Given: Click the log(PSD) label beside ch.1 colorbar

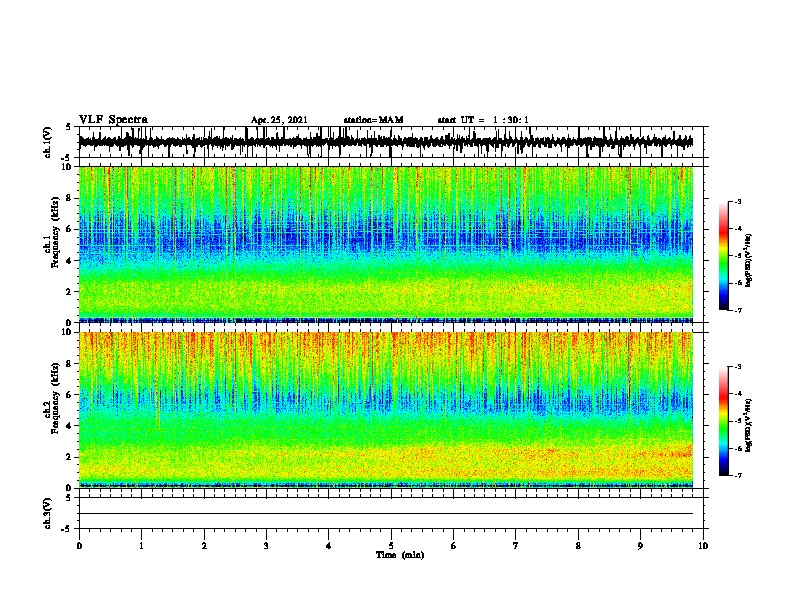Looking at the screenshot, I should [x=748, y=261].
